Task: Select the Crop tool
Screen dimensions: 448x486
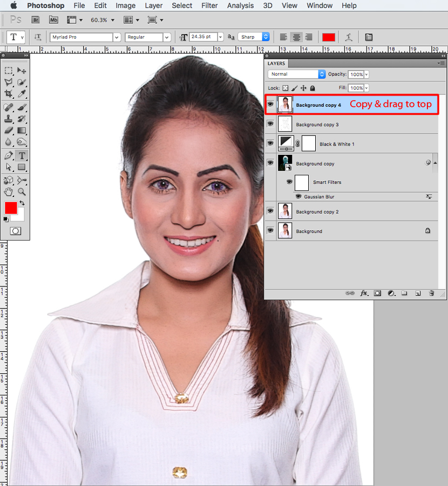Action: (9, 94)
